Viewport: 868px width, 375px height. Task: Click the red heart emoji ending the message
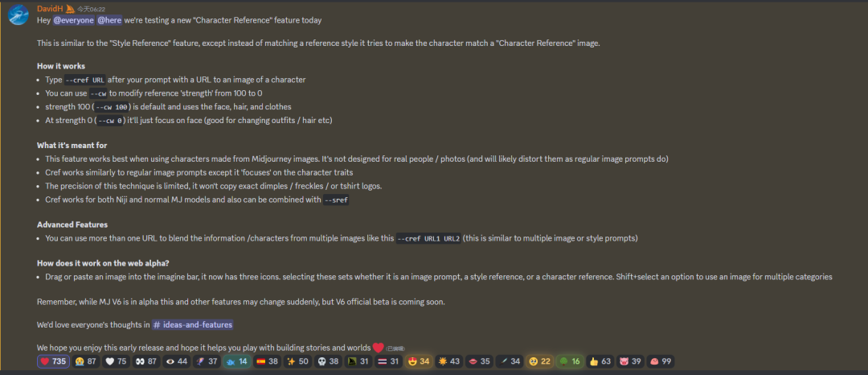[378, 348]
